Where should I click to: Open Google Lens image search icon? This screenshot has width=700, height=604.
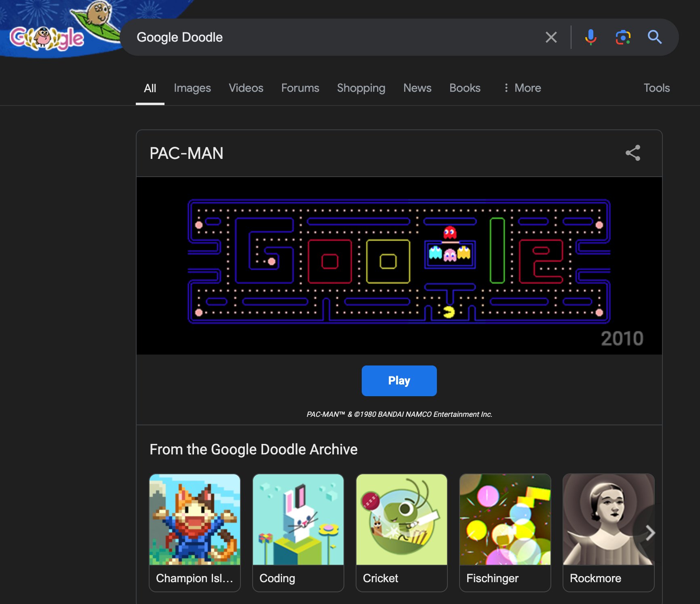[623, 37]
